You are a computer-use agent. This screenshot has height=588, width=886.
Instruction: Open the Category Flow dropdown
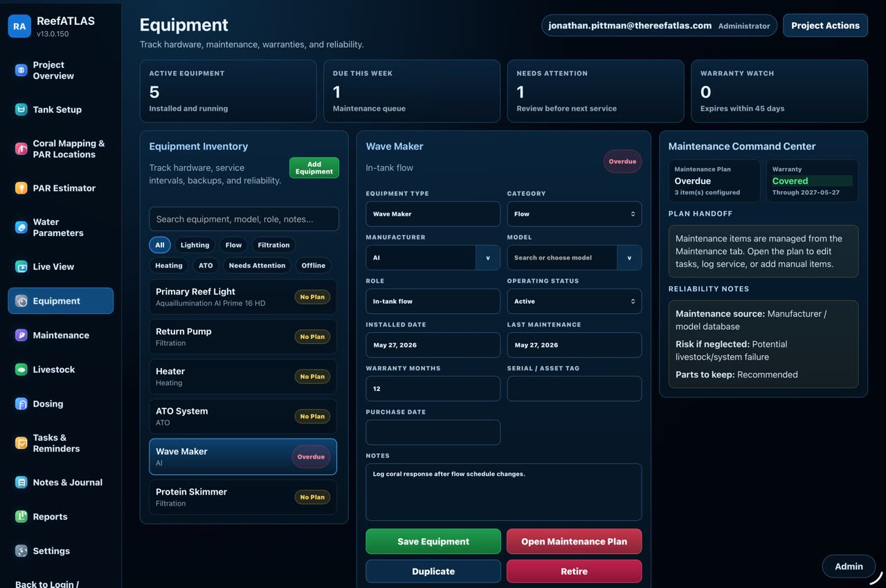pos(575,214)
